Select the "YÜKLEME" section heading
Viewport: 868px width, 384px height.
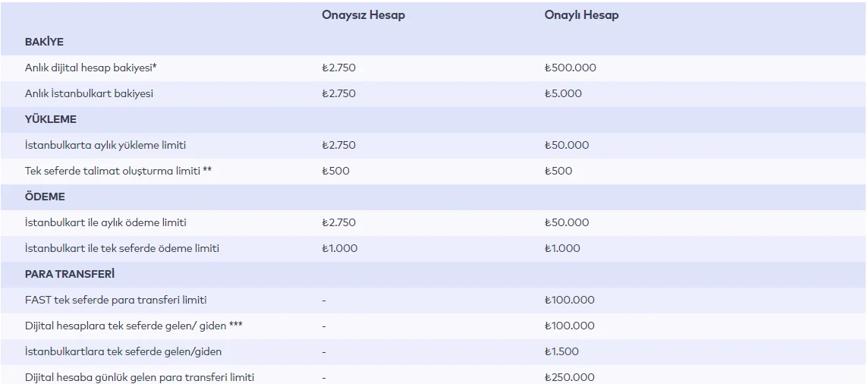coord(50,119)
